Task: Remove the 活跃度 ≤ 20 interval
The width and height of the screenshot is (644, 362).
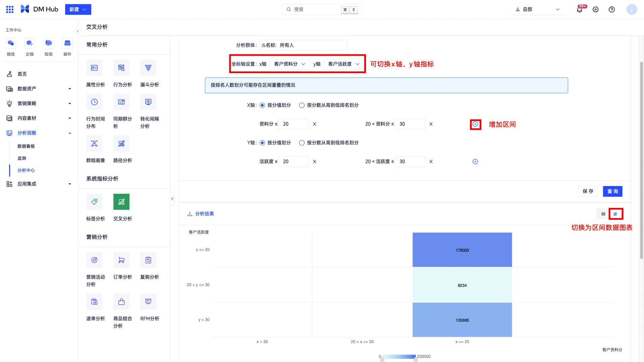Action: [315, 162]
